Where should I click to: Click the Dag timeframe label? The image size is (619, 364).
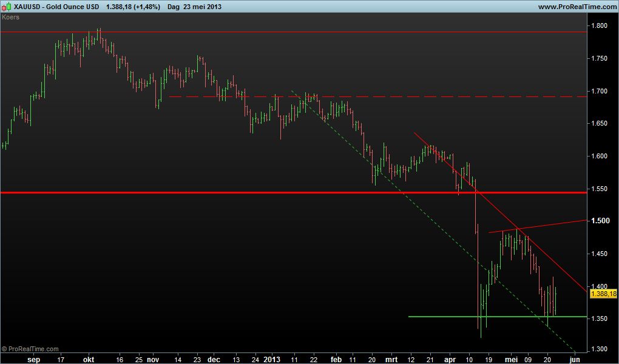point(173,6)
